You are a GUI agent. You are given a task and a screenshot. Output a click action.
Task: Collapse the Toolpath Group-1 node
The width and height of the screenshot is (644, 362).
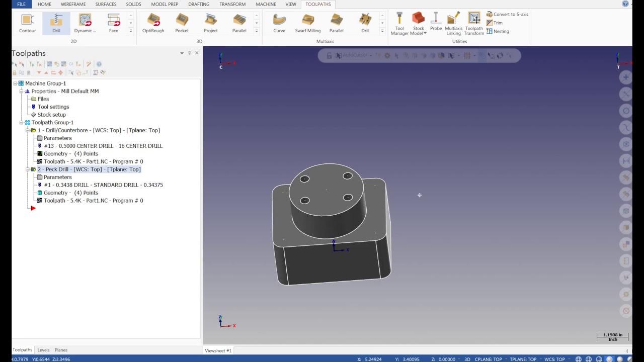tap(21, 122)
